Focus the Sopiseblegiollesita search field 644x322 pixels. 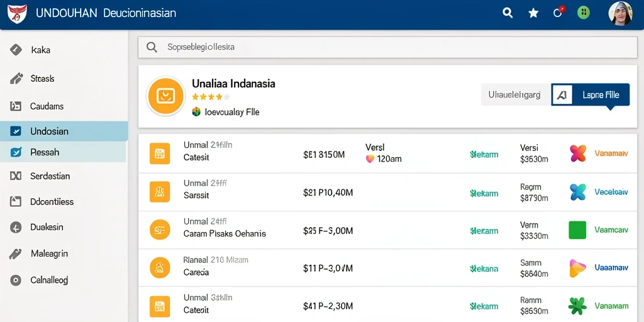click(x=387, y=47)
